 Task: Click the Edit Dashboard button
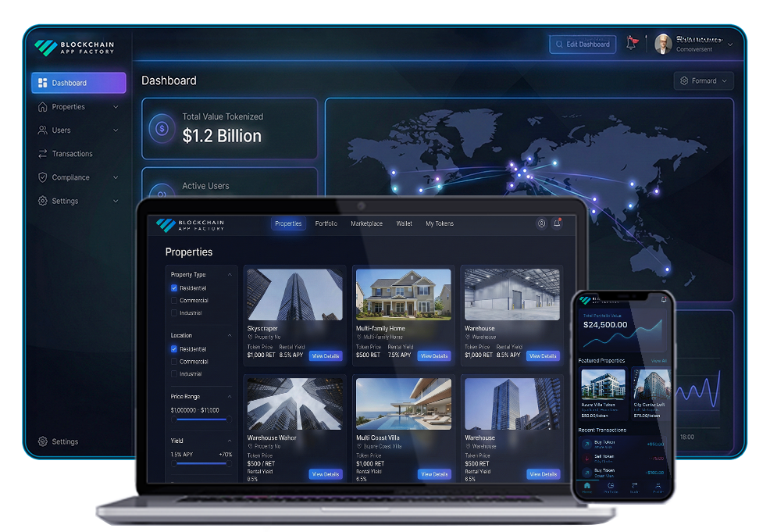pyautogui.click(x=583, y=45)
